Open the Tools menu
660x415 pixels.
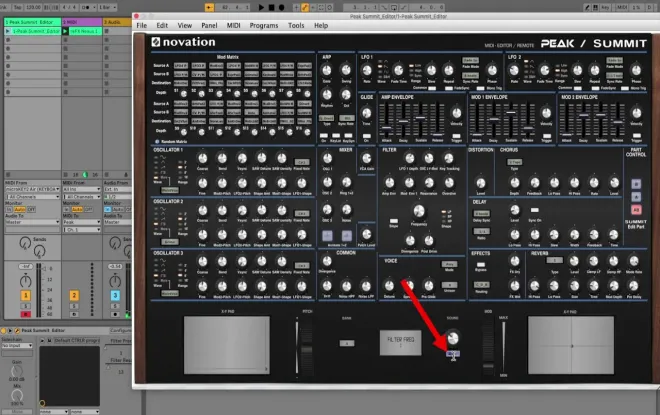pyautogui.click(x=296, y=25)
